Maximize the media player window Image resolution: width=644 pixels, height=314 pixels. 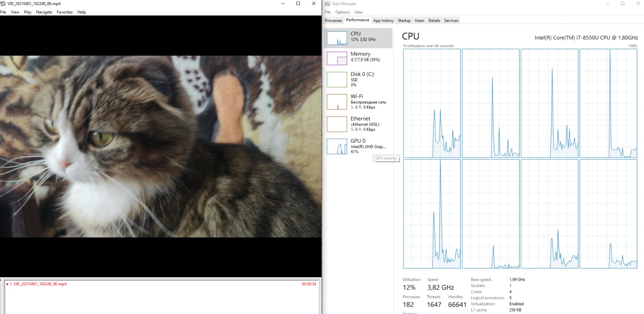pos(298,4)
